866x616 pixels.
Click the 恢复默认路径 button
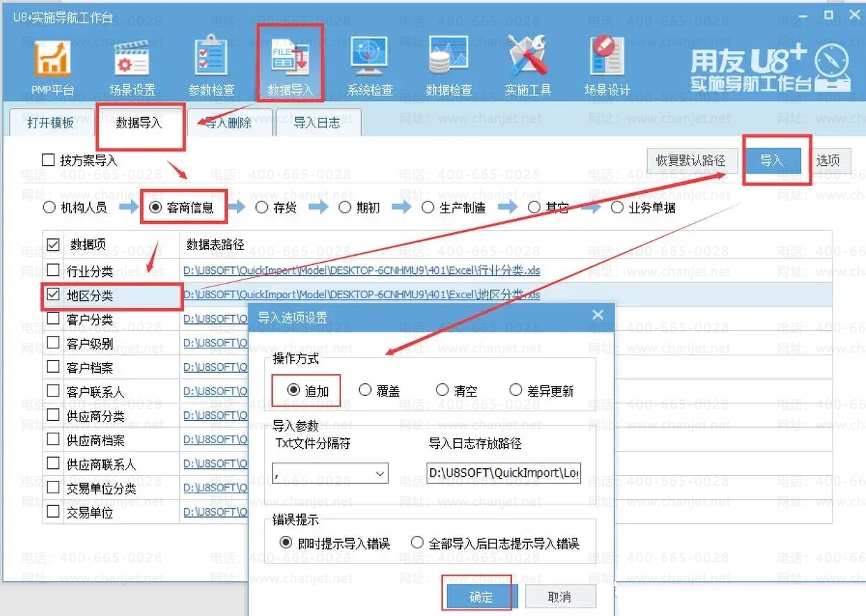point(690,161)
